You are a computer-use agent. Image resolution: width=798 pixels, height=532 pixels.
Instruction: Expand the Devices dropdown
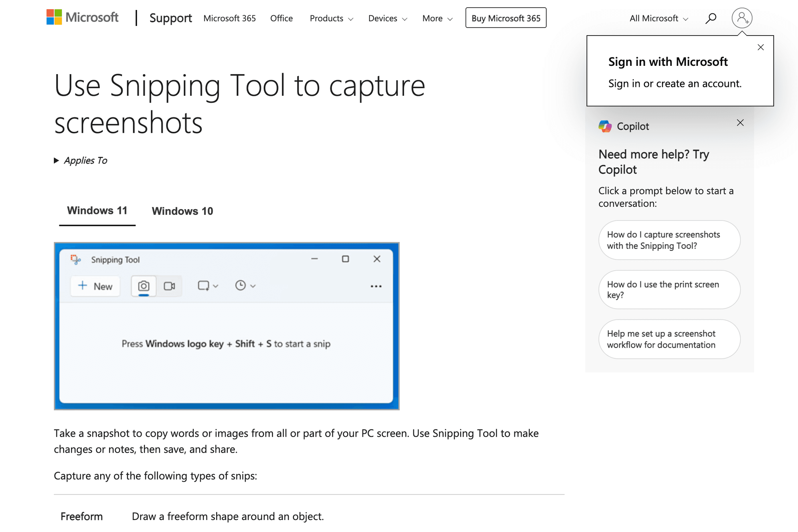(387, 18)
